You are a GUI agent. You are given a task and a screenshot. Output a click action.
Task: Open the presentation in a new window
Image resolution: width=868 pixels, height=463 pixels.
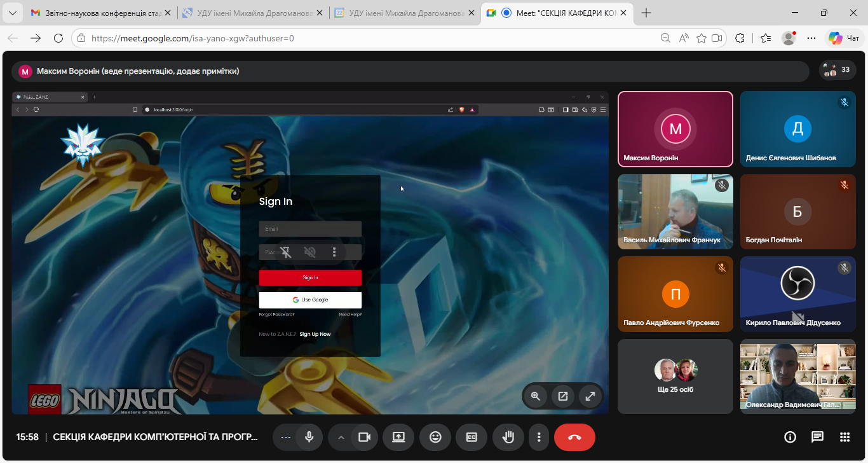pos(563,396)
